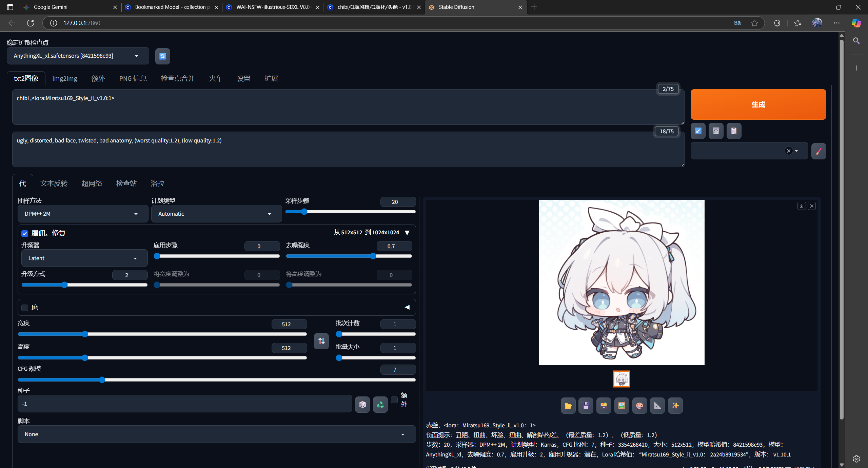868x468 pixels.
Task: Click the paintbrush edit styles icon
Action: tap(818, 151)
